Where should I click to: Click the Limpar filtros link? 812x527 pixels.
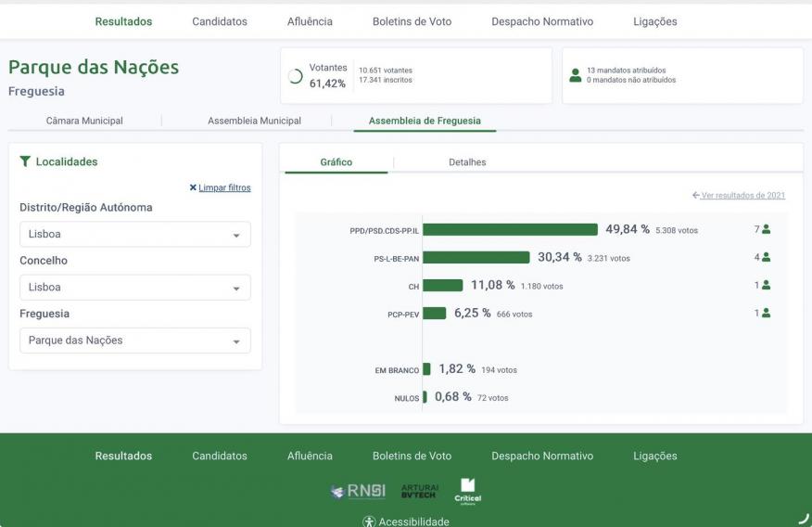pyautogui.click(x=221, y=187)
